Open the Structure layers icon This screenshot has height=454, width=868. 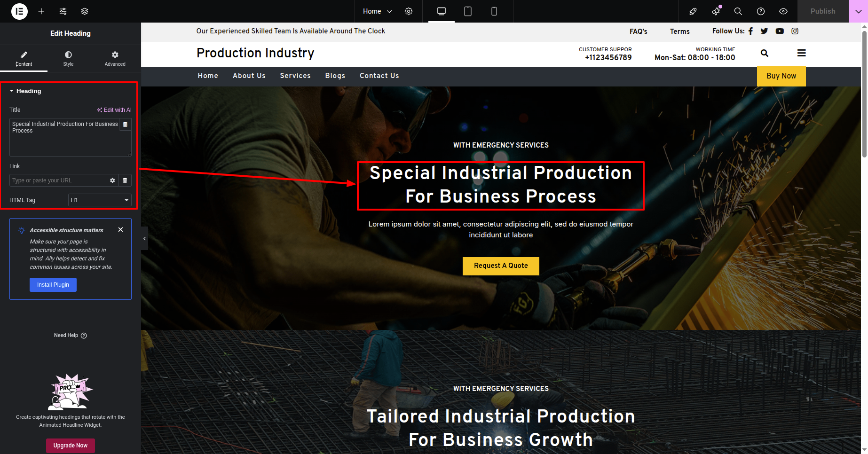coord(85,11)
